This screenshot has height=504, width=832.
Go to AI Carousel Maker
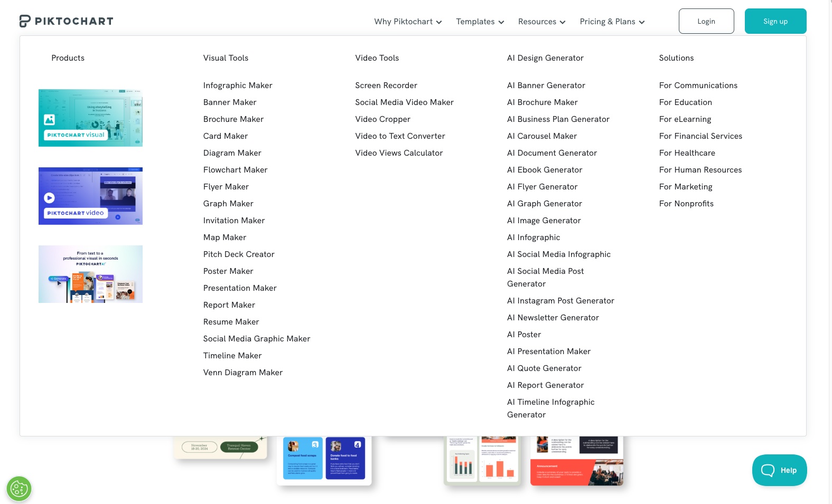(x=542, y=136)
